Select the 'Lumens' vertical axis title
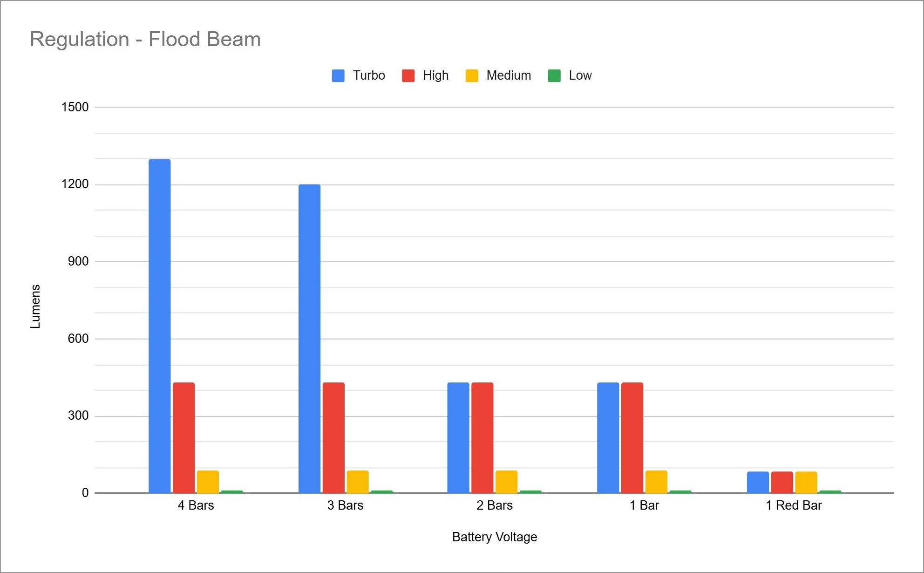 [x=35, y=306]
